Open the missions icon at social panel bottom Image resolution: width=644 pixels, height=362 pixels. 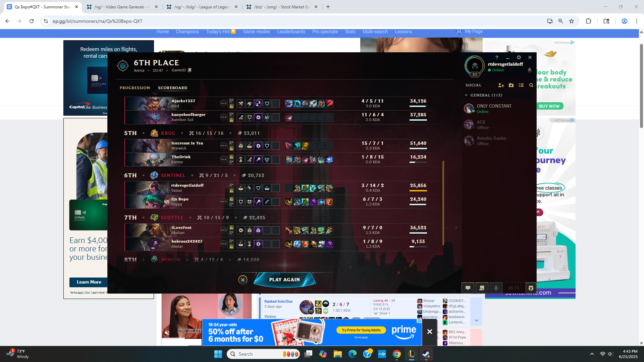point(482,288)
